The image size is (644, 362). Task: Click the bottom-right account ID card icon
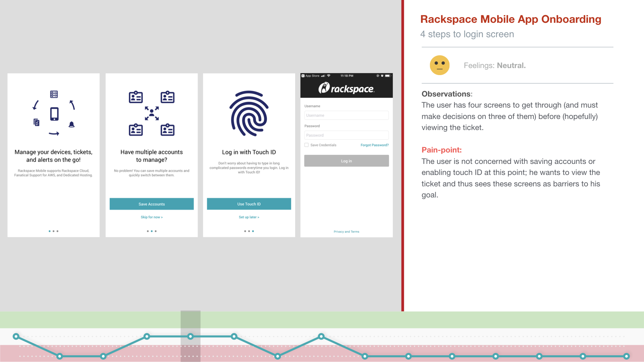tap(167, 130)
